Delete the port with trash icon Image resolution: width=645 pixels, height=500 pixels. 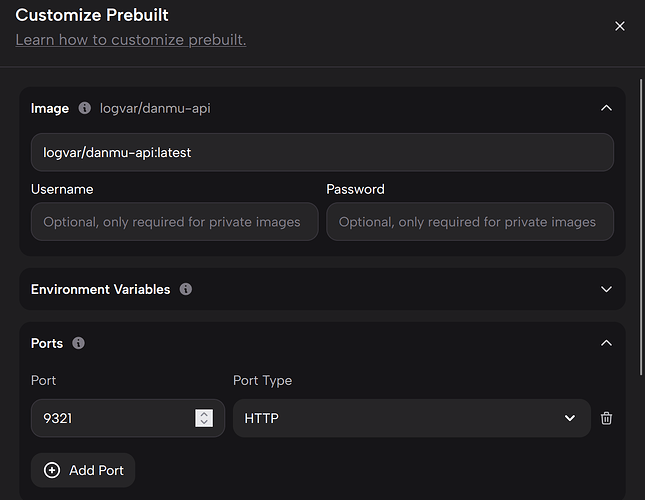pos(606,418)
